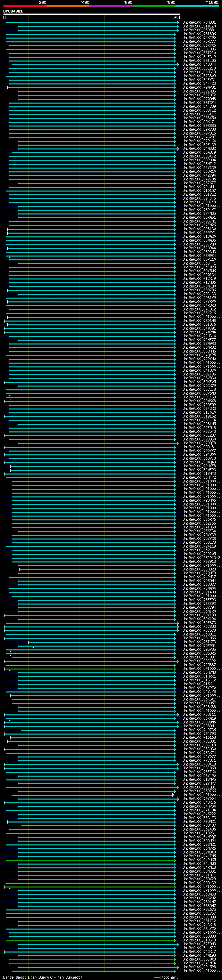
Task: Click the green ~80% identity legend segment
Action: coord(154,6)
